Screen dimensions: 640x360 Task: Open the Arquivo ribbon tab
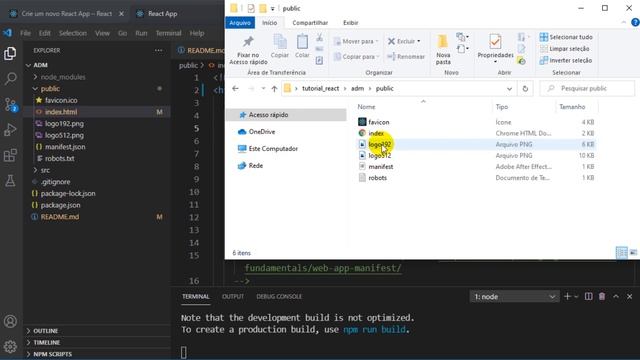[x=240, y=23]
